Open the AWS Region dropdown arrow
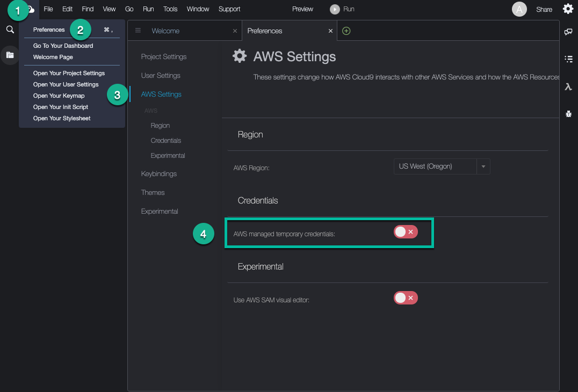 pos(483,166)
